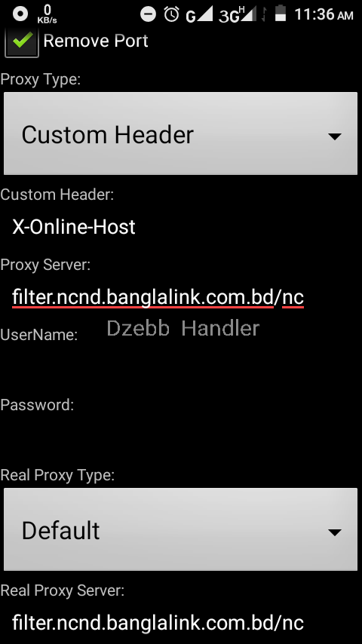Tap the arrow on Default dropdown

click(335, 532)
